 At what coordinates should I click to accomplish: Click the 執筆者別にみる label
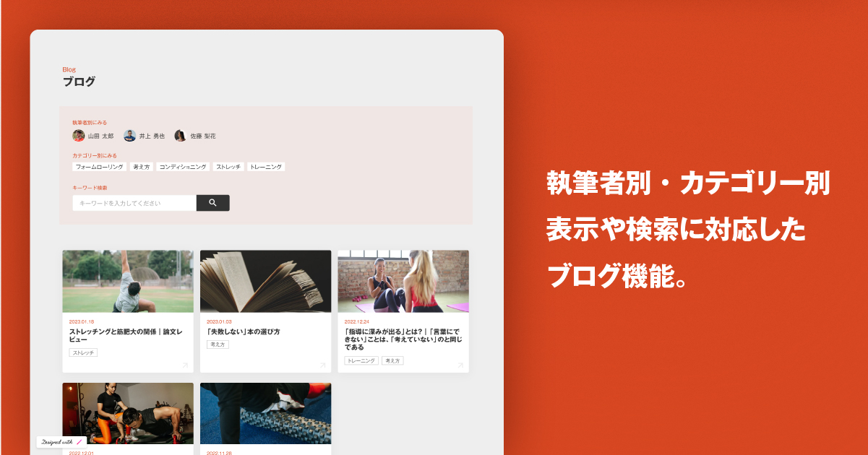tap(90, 123)
